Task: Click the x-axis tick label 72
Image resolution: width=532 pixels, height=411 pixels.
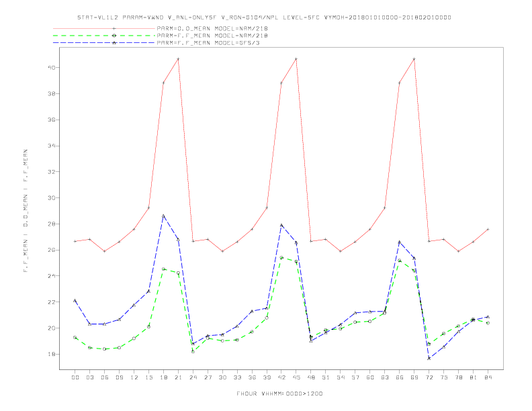Action: 429,377
